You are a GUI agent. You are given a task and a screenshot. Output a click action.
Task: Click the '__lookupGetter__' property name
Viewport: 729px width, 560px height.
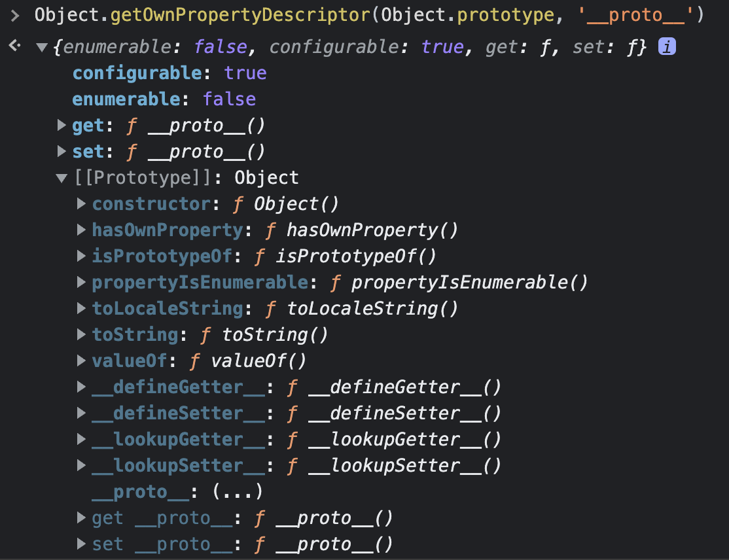179,439
